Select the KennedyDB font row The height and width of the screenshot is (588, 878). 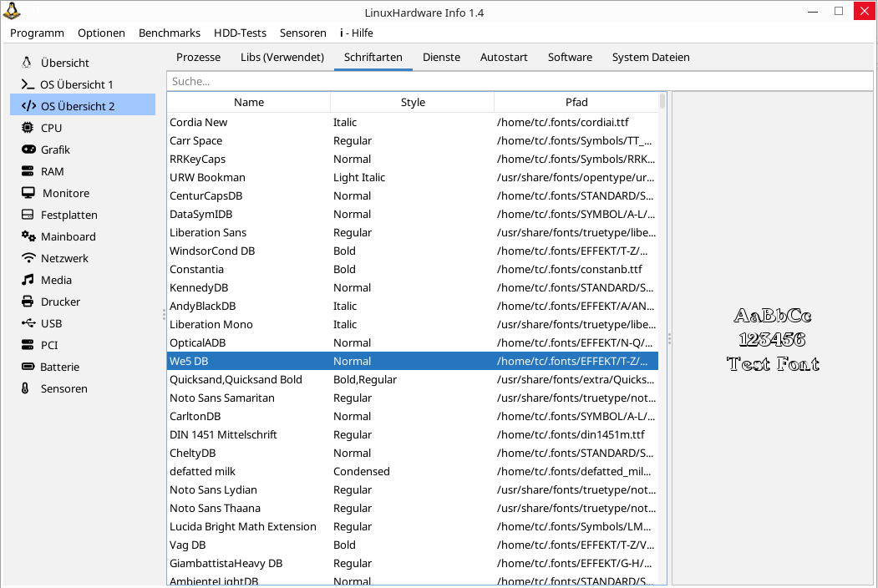click(413, 288)
